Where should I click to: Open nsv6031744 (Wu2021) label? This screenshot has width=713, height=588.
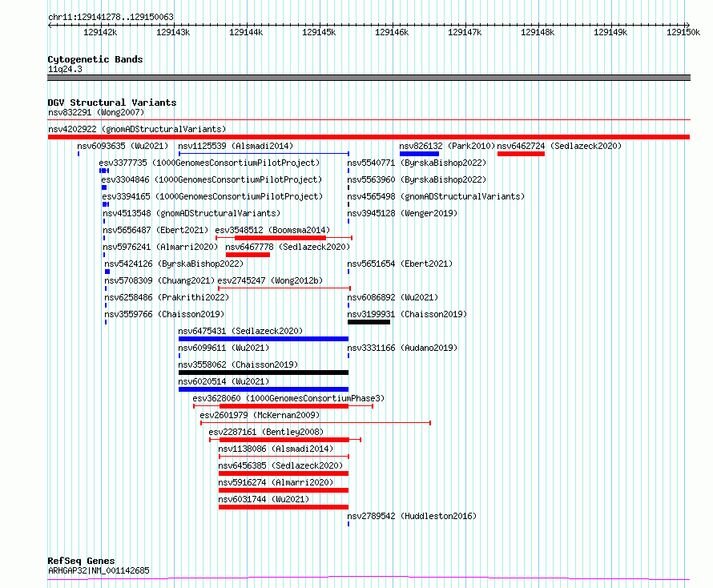[x=264, y=499]
